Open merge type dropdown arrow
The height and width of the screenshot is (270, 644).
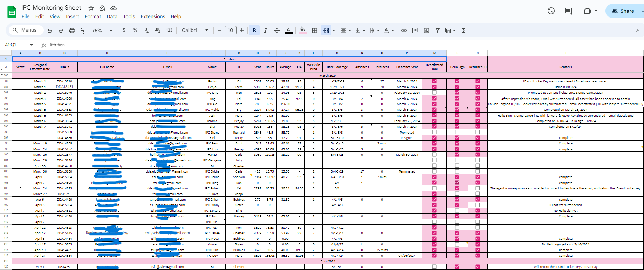point(334,31)
